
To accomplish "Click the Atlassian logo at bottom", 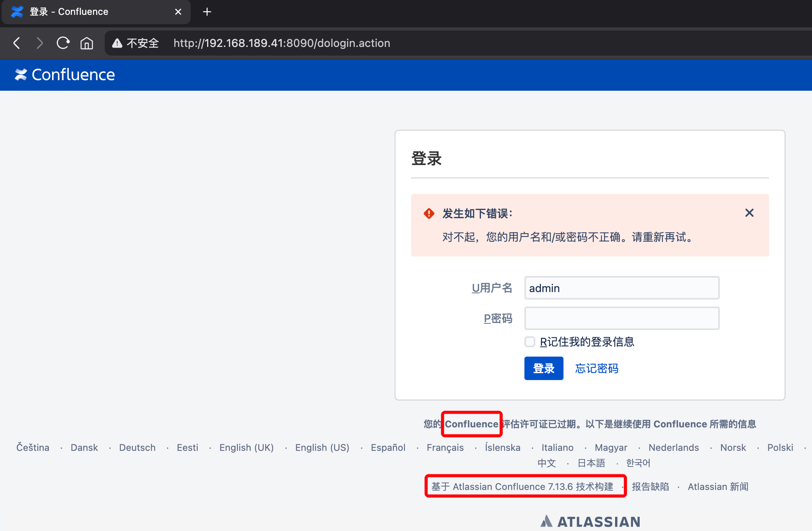I will pos(590,522).
